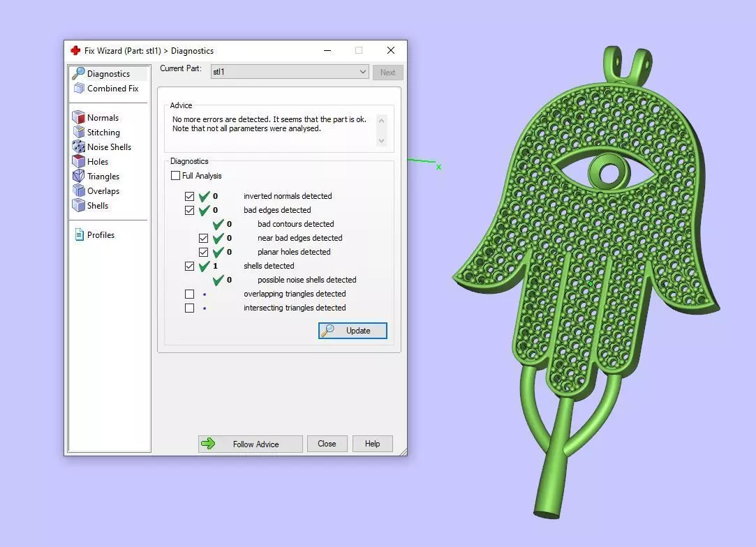Open the Combined Fix page
756x547 pixels.
pos(113,88)
